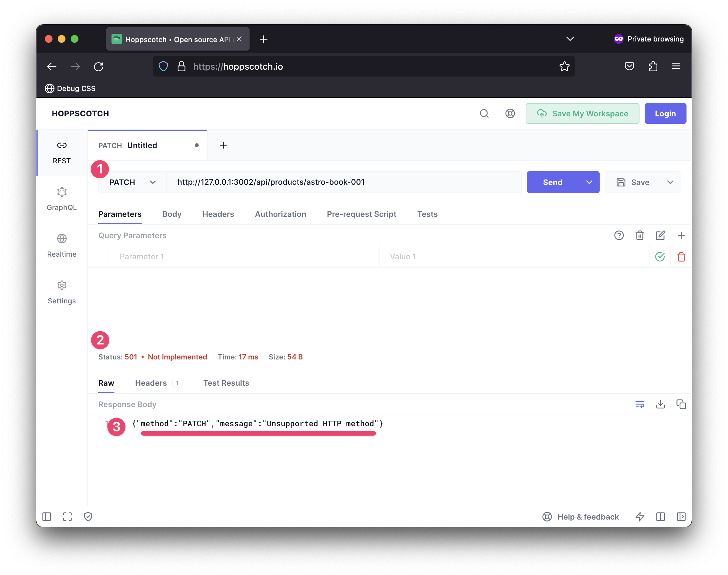Click the search magnifier icon in header
Screen dimensions: 728x575
coord(484,113)
